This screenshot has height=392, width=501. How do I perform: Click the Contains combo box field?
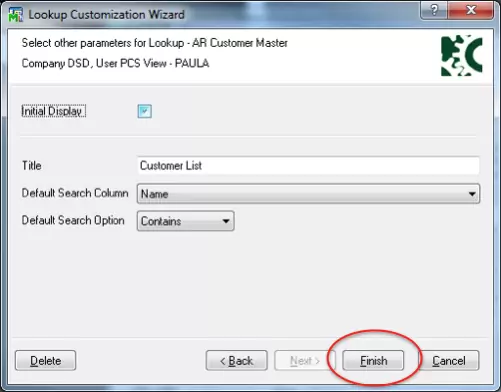click(186, 221)
